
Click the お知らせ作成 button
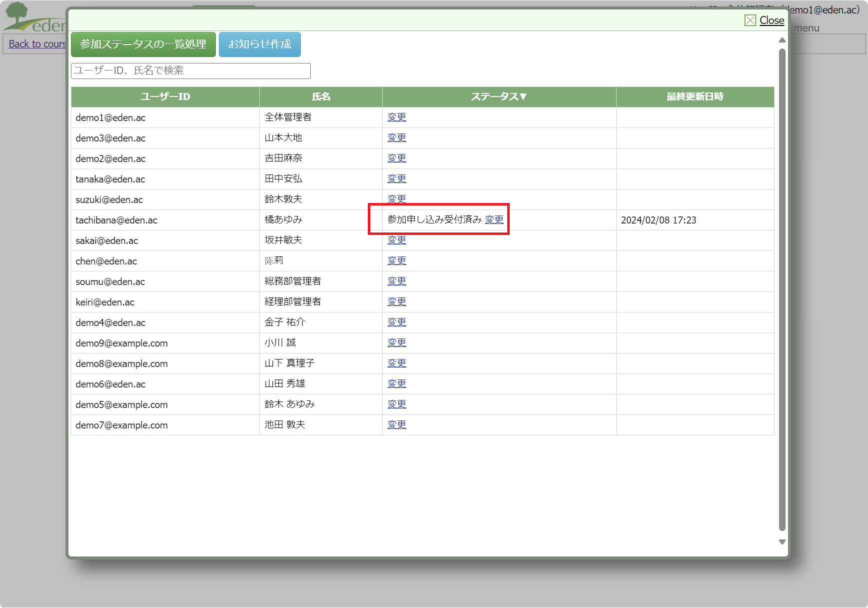click(259, 44)
